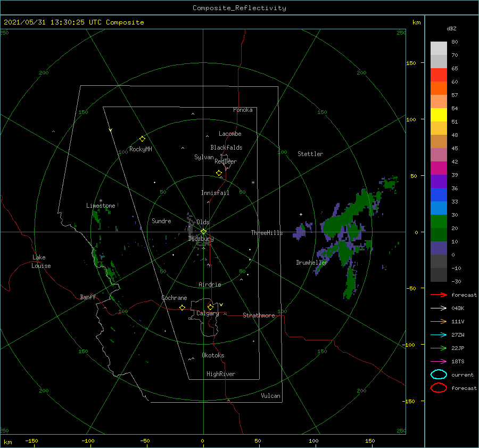Select the Innisfail city label
The height and width of the screenshot is (448, 479).
pyautogui.click(x=215, y=193)
